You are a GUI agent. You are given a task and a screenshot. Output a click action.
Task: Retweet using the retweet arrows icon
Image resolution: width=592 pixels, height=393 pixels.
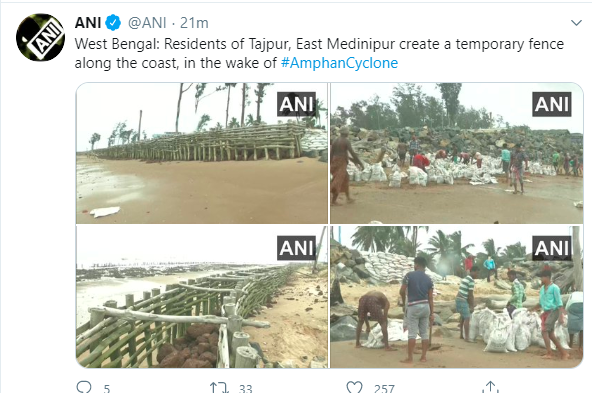[219, 388]
